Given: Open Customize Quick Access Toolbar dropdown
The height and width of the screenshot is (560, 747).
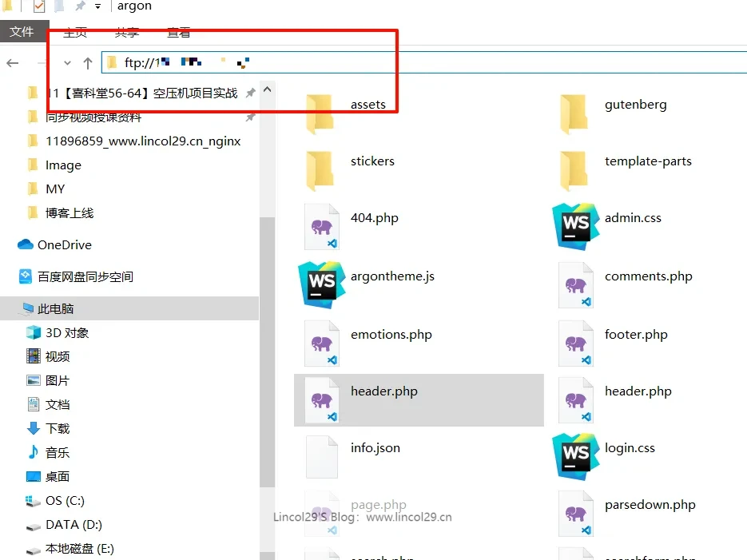Looking at the screenshot, I should [x=97, y=7].
